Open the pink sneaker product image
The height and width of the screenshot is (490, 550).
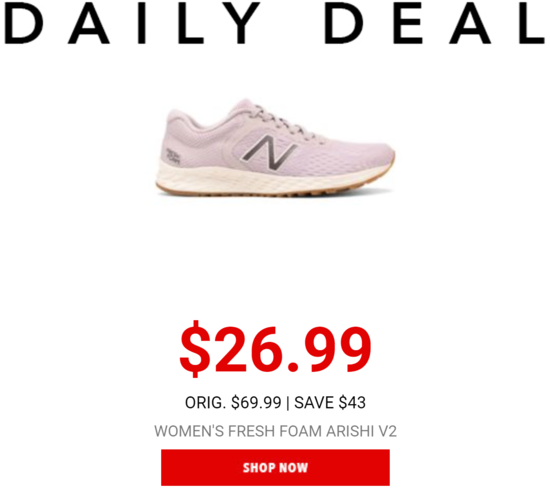point(275,147)
